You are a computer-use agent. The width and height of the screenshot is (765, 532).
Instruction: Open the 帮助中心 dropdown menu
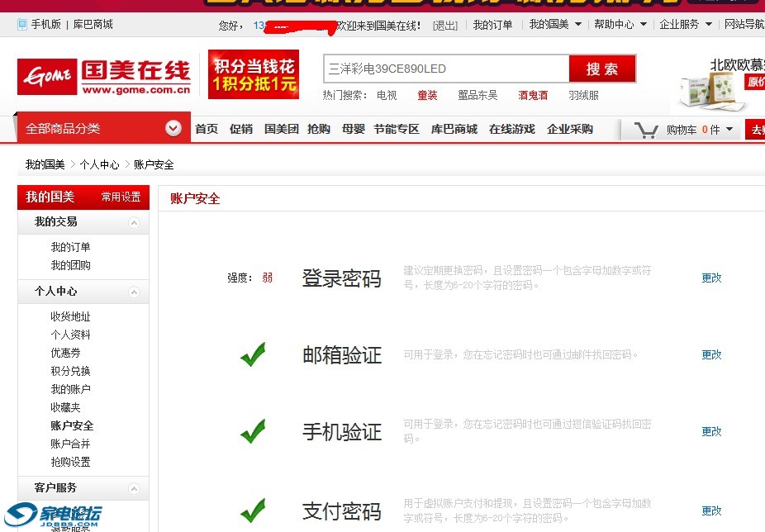(x=620, y=25)
